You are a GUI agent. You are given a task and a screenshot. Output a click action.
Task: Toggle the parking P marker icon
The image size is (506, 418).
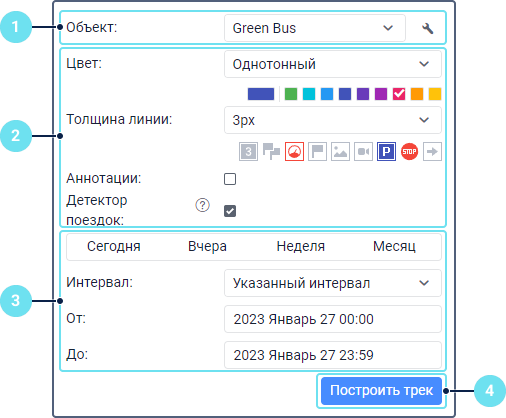tap(386, 152)
